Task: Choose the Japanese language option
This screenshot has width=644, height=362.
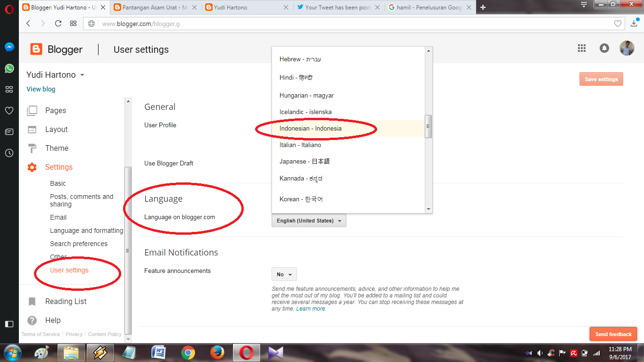Action: (x=348, y=161)
